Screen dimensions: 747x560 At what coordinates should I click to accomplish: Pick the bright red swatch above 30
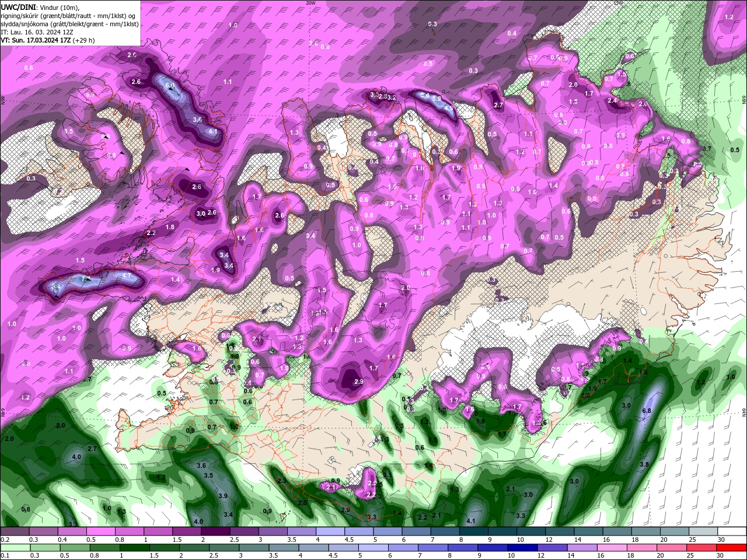click(x=731, y=548)
